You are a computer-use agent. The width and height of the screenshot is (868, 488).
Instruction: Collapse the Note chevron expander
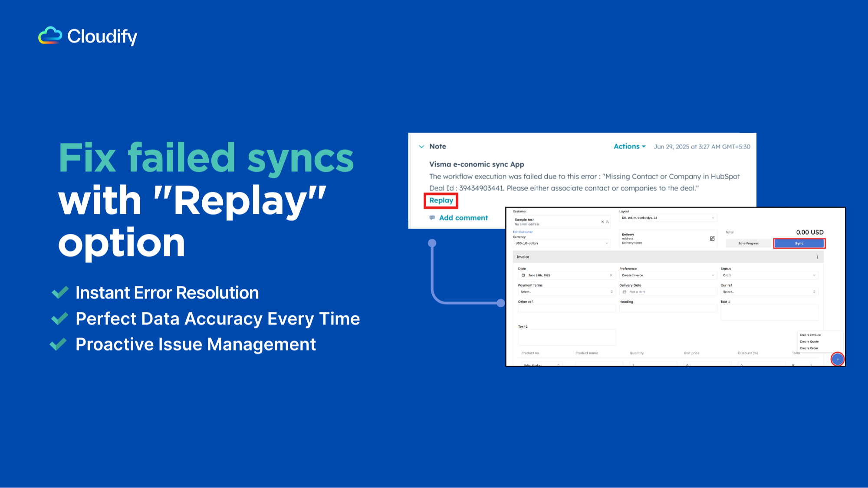click(x=421, y=147)
